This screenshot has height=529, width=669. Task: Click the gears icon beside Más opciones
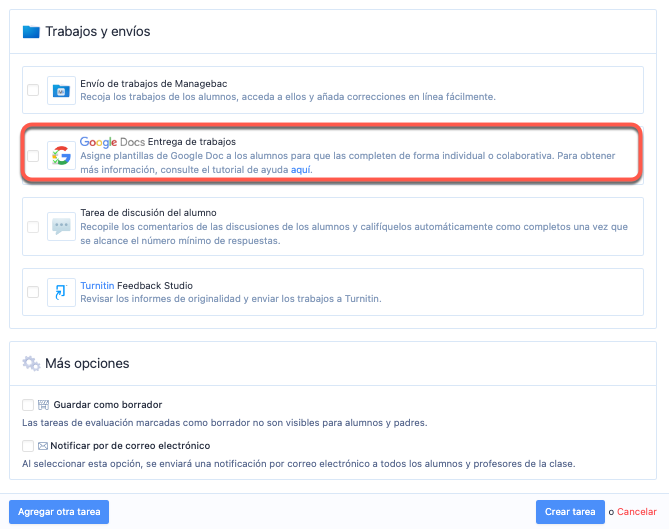pyautogui.click(x=31, y=363)
